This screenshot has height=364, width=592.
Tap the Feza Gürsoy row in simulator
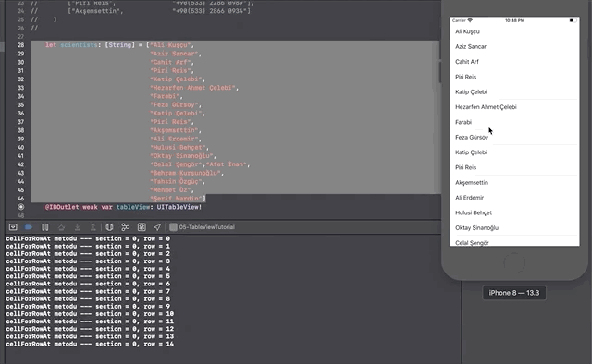[x=514, y=138]
